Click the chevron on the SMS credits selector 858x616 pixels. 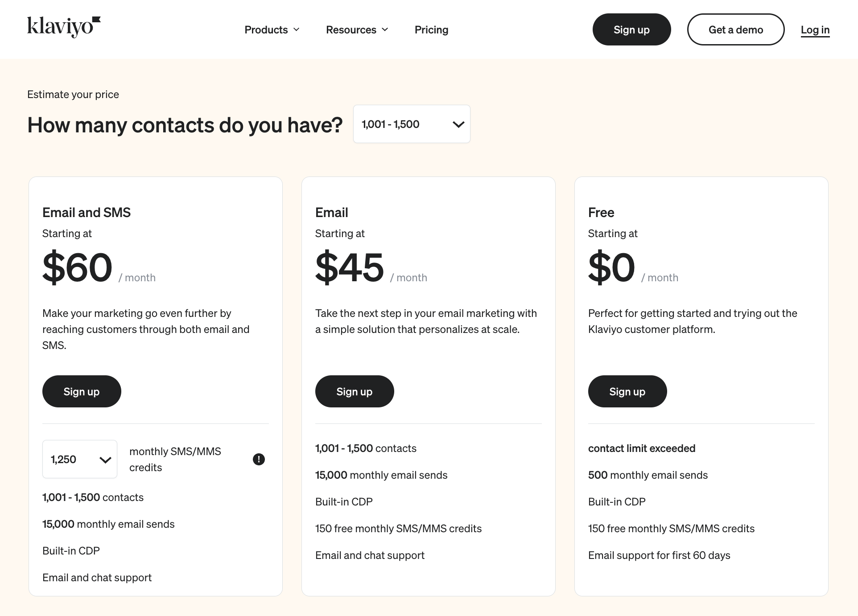click(x=105, y=459)
